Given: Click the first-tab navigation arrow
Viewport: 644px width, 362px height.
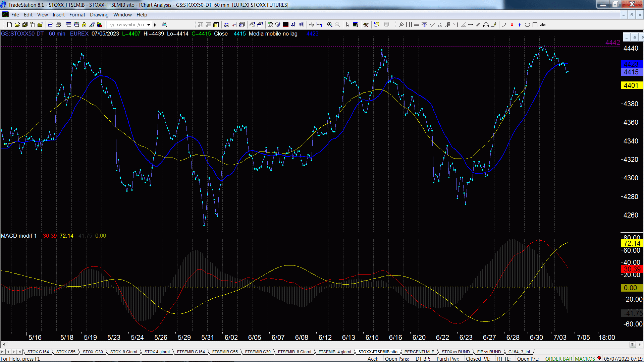Looking at the screenshot, I should (x=3, y=352).
